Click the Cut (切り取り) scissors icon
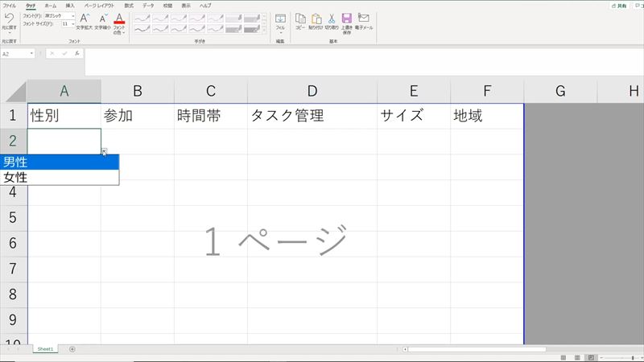The width and height of the screenshot is (644, 362). [x=331, y=19]
